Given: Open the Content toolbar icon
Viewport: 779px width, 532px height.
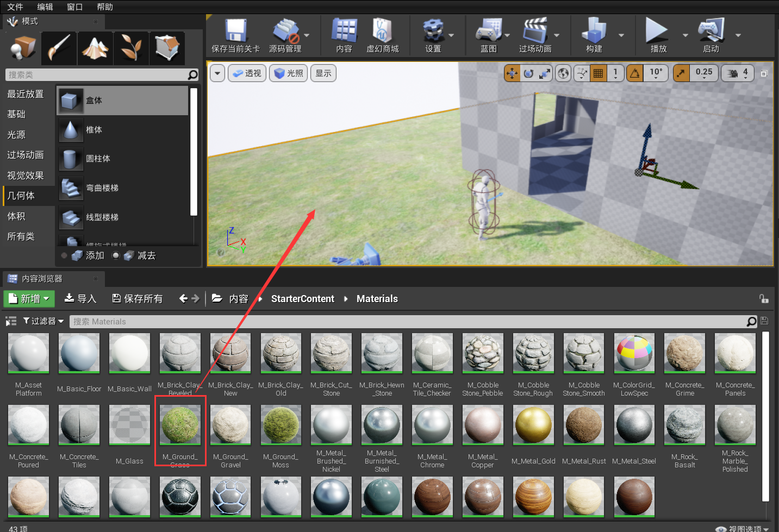Looking at the screenshot, I should pyautogui.click(x=344, y=31).
